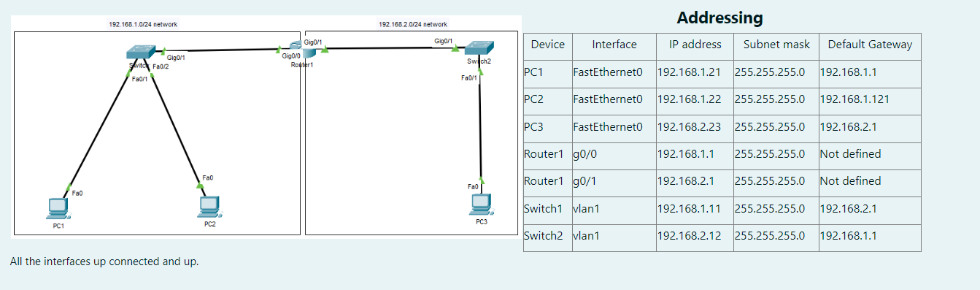This screenshot has height=290, width=980.
Task: Click Switch2's default gateway '192.168.1.1'
Action: pos(848,236)
